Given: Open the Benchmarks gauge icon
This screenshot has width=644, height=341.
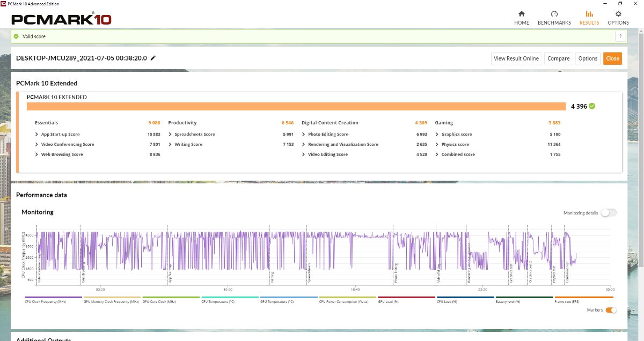Looking at the screenshot, I should tap(554, 14).
